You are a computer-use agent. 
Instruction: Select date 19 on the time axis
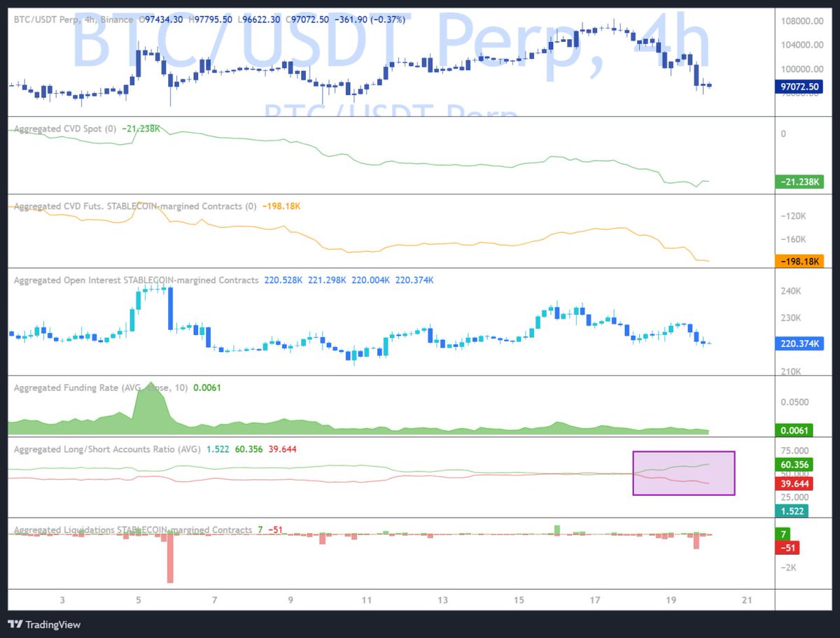click(x=671, y=600)
